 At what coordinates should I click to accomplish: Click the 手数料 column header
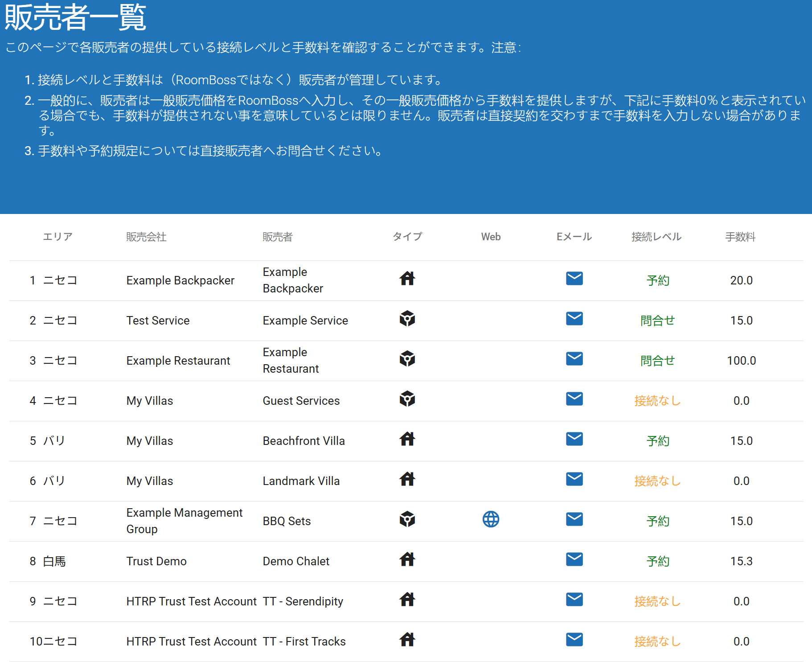tap(740, 237)
